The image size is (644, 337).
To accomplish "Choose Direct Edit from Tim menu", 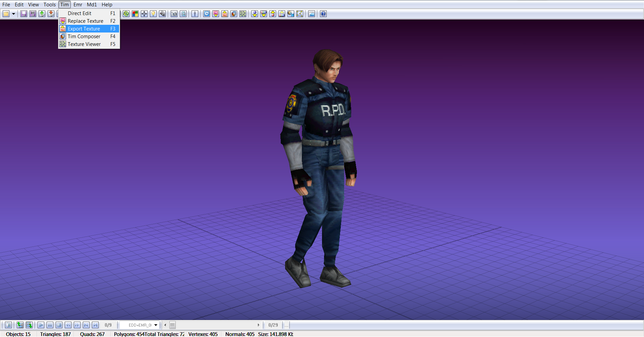I will click(89, 13).
